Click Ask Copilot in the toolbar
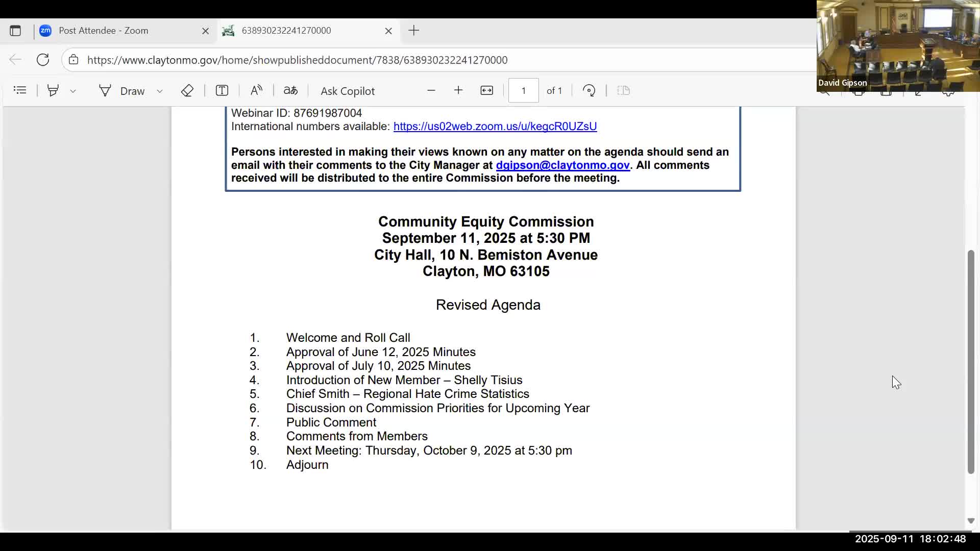Screen dimensions: 980x551 pyautogui.click(x=348, y=91)
